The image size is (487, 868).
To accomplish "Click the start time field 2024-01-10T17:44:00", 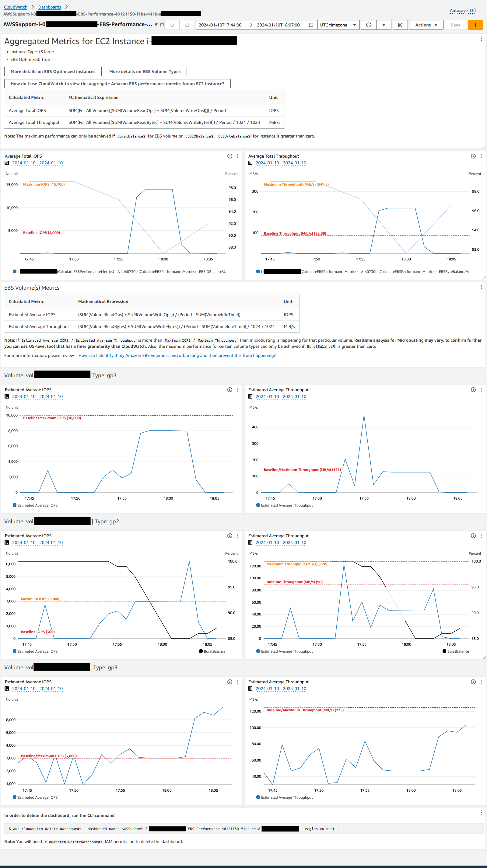I will (221, 25).
